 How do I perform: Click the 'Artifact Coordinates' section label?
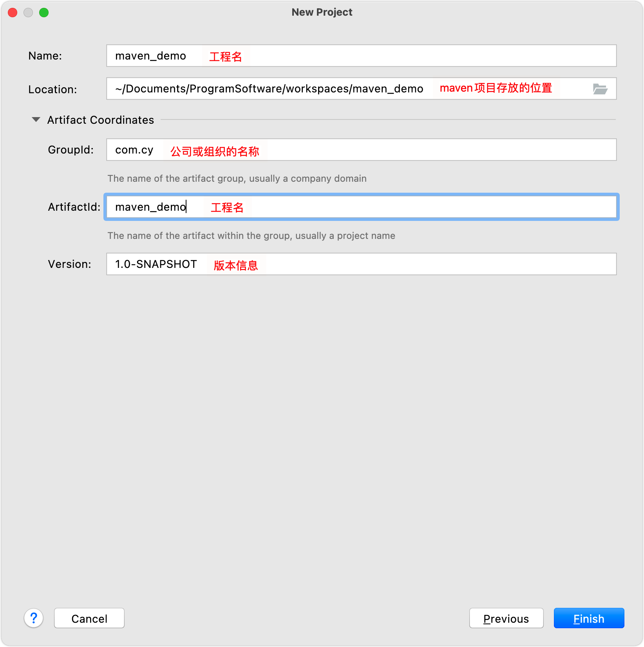[x=101, y=120]
